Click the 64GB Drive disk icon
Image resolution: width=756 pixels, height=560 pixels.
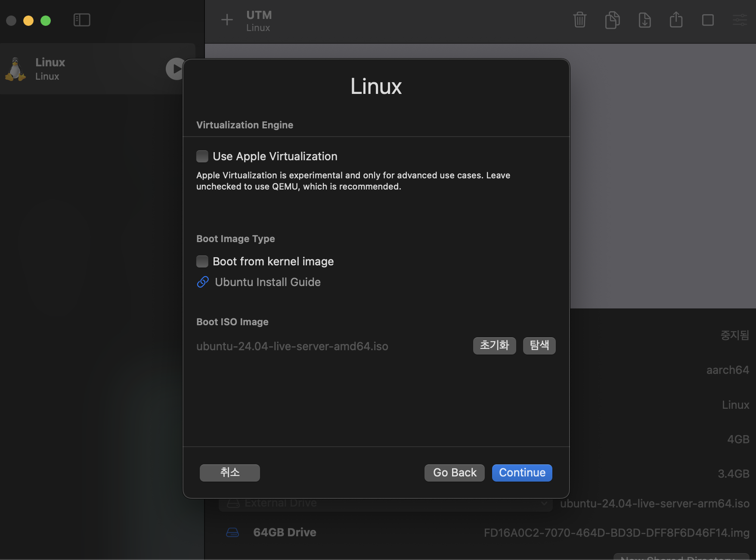tap(232, 532)
